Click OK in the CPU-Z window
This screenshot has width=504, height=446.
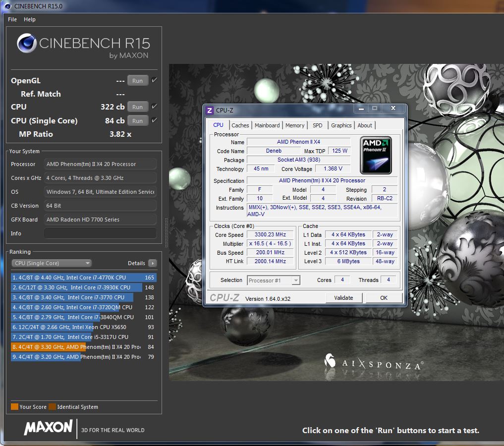(384, 298)
